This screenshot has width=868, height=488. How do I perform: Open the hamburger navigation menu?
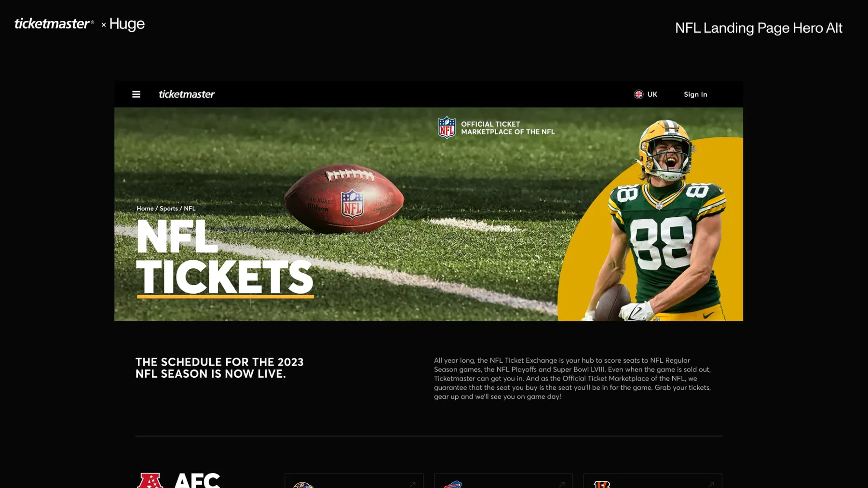[x=136, y=94]
